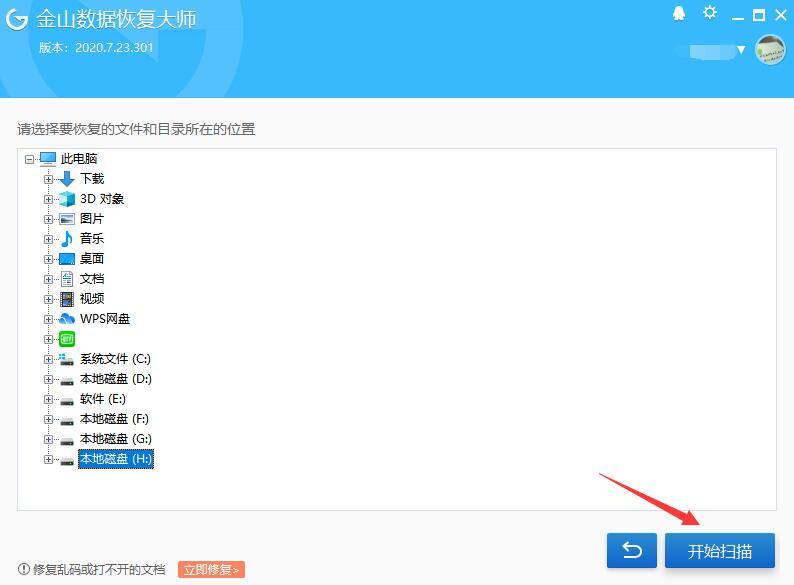Screen dimensions: 794x585
Task: Select the 此电脑 tree label
Action: click(x=78, y=159)
